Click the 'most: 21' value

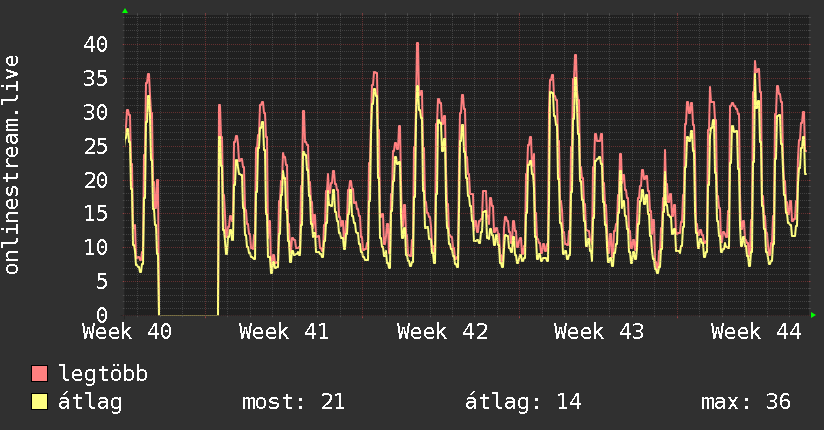pos(293,402)
